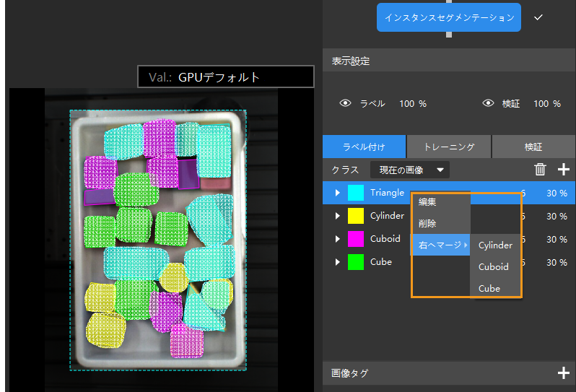Choose 削除 from the context menu
The height and width of the screenshot is (392, 576).
click(x=427, y=224)
